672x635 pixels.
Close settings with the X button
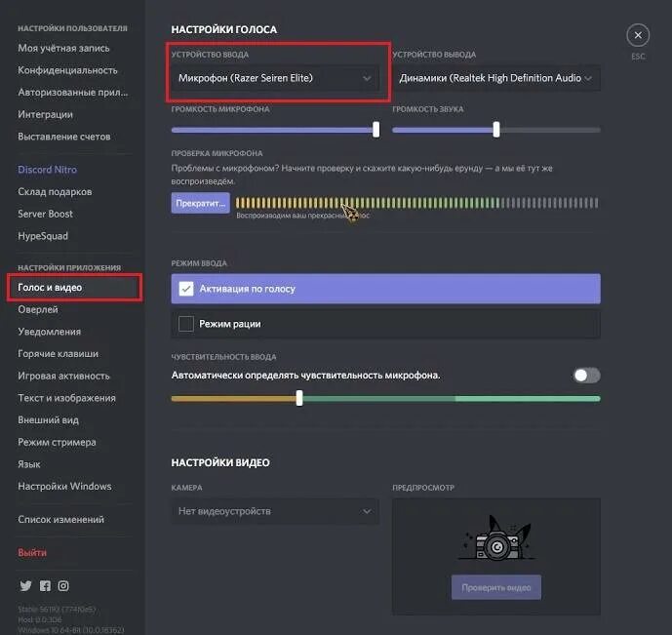click(638, 35)
